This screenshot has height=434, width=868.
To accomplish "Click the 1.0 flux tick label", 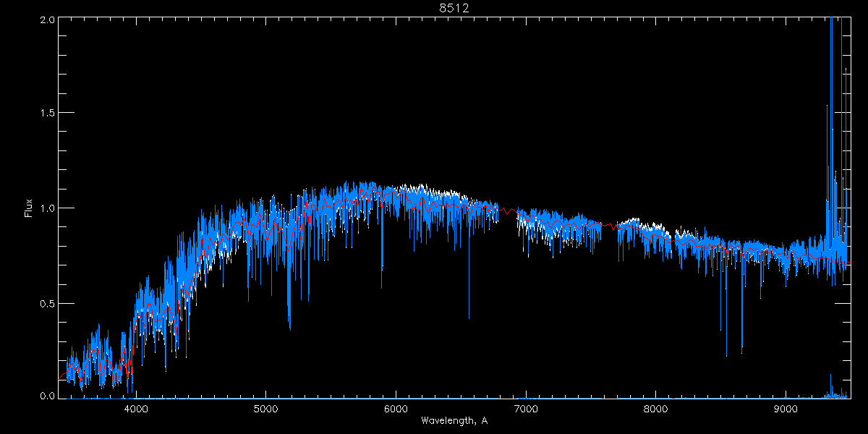I will click(46, 208).
